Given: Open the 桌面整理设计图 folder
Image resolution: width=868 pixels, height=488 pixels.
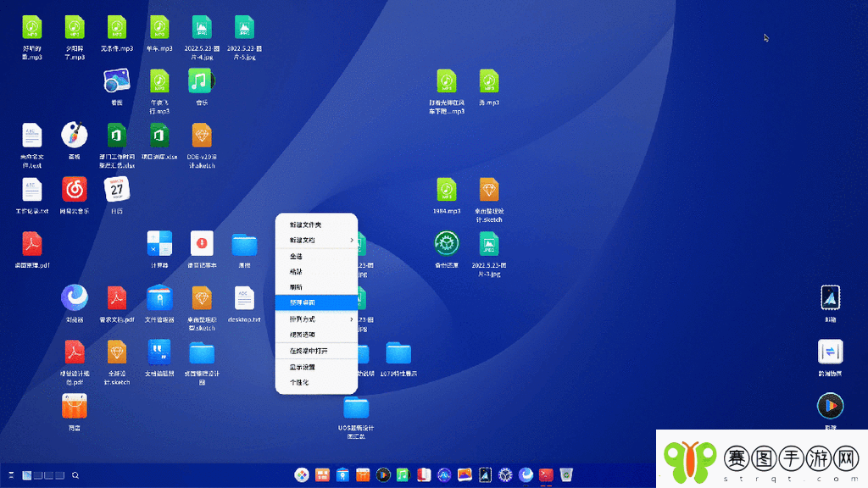Looking at the screenshot, I should coord(202,353).
